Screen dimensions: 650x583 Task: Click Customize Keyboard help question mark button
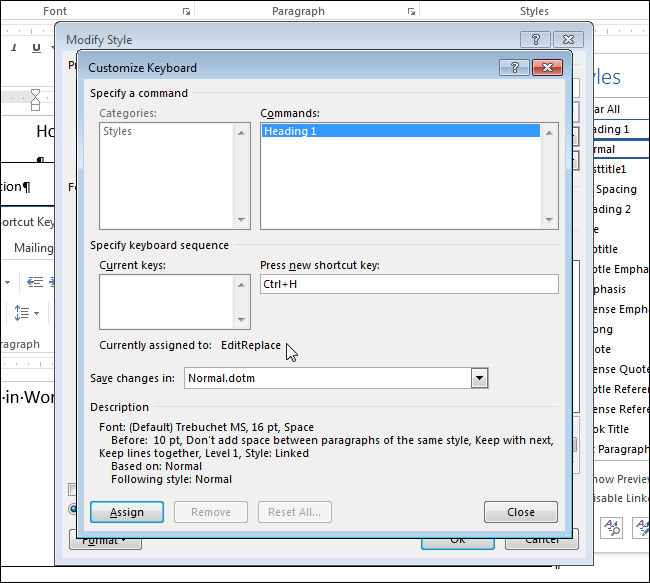click(x=514, y=68)
